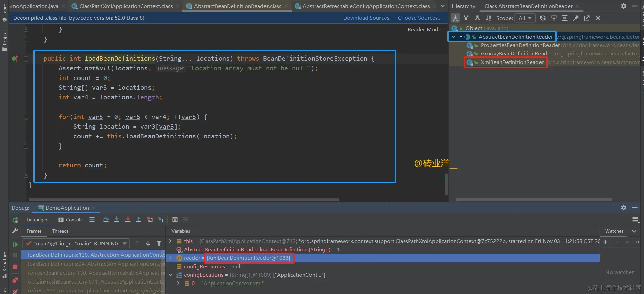Select the Threads tab
644x294 pixels.
click(x=61, y=231)
